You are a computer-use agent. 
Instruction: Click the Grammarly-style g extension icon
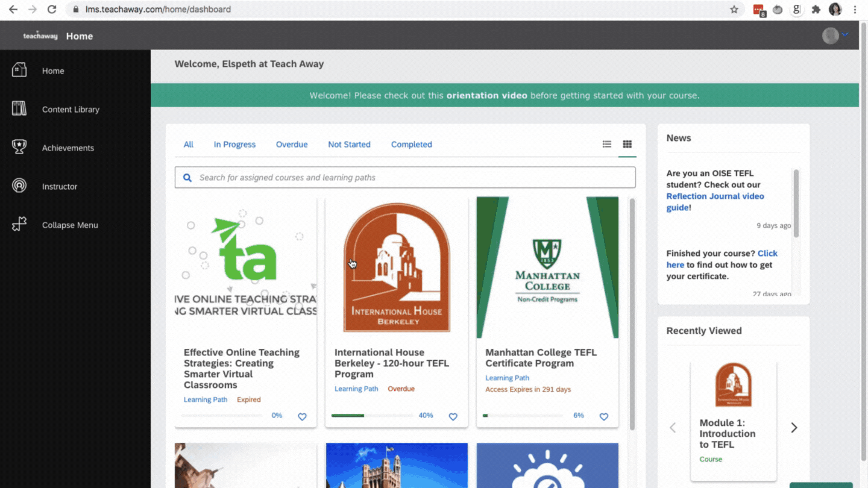coord(797,10)
